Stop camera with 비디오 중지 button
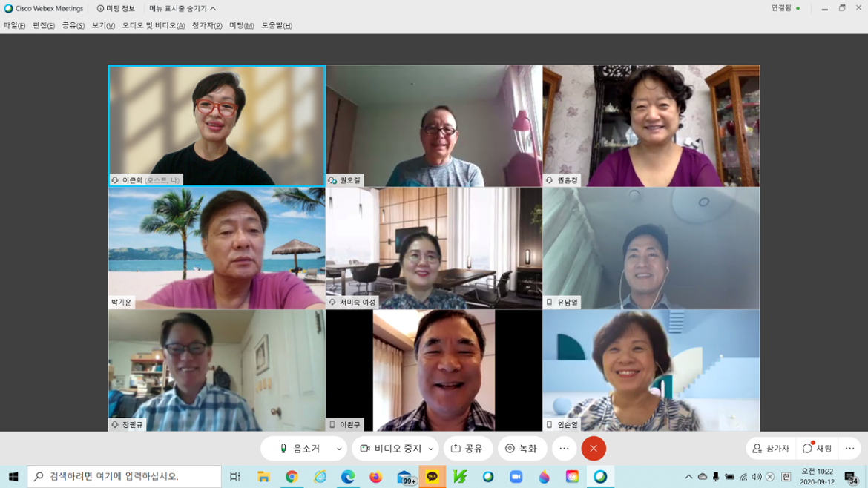 click(x=391, y=449)
